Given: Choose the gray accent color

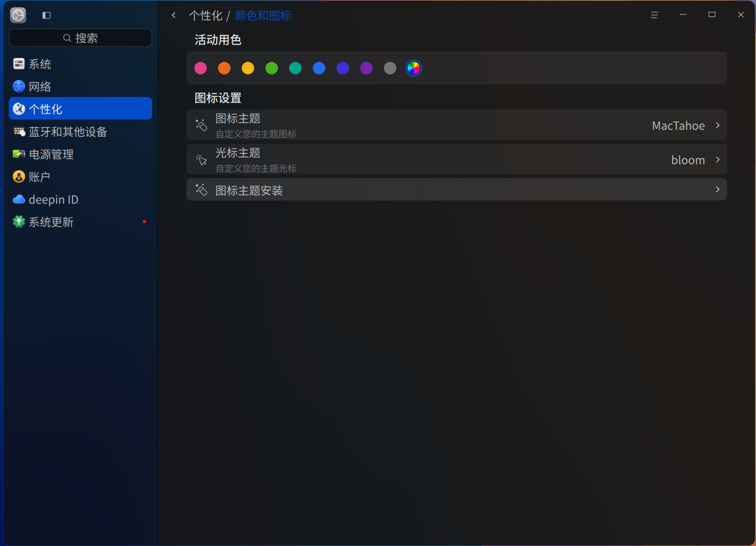Looking at the screenshot, I should point(390,68).
